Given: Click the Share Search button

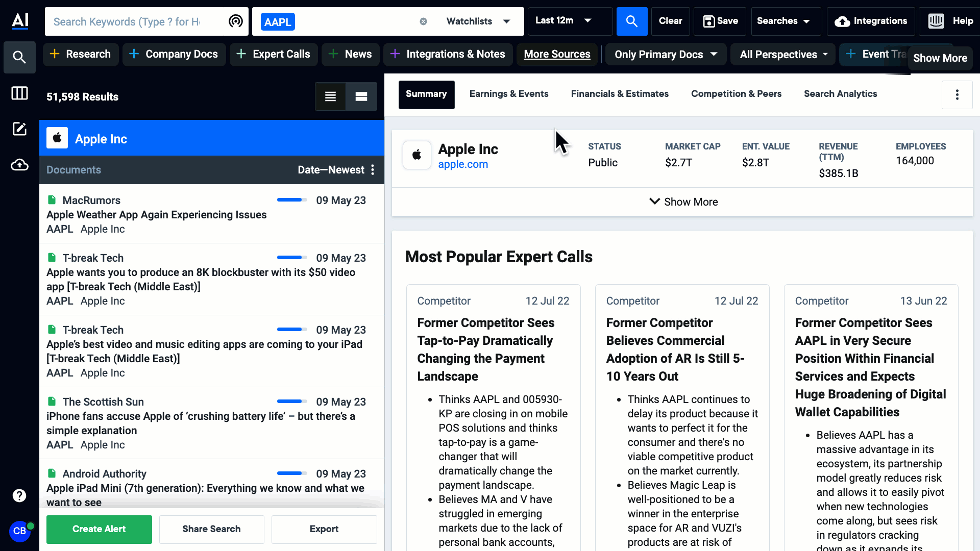Looking at the screenshot, I should pyautogui.click(x=211, y=529).
